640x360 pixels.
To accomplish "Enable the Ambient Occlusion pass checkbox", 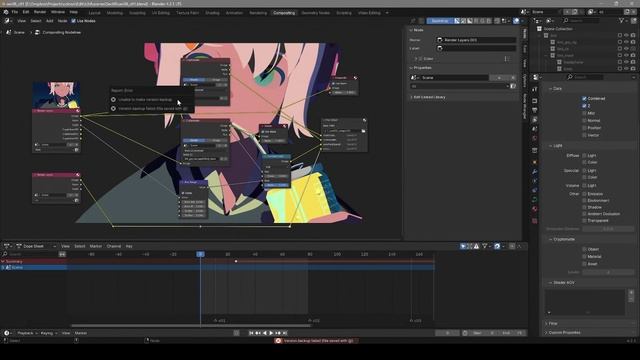I will click(584, 213).
